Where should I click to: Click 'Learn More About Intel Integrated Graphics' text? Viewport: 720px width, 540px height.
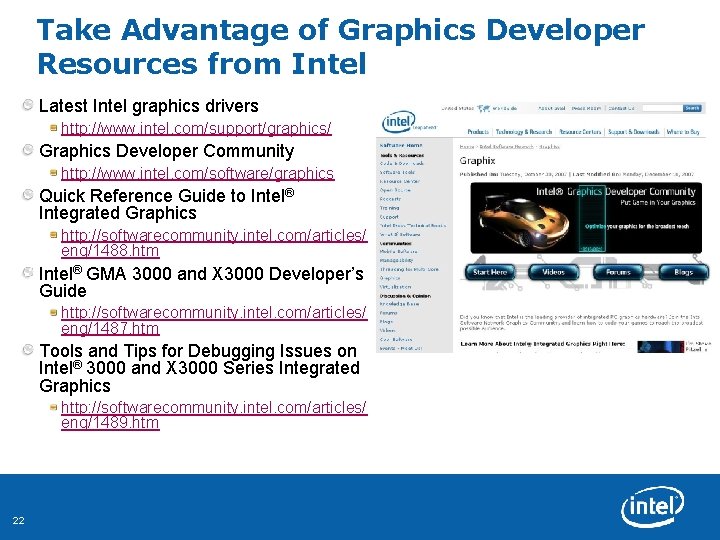tap(542, 344)
